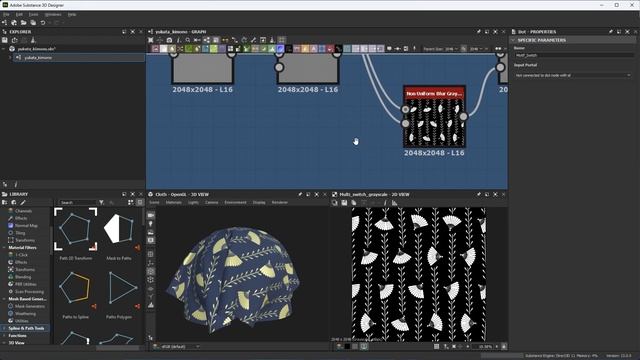
Task: Click the Name field showing Motif_Switch
Action: click(x=575, y=55)
